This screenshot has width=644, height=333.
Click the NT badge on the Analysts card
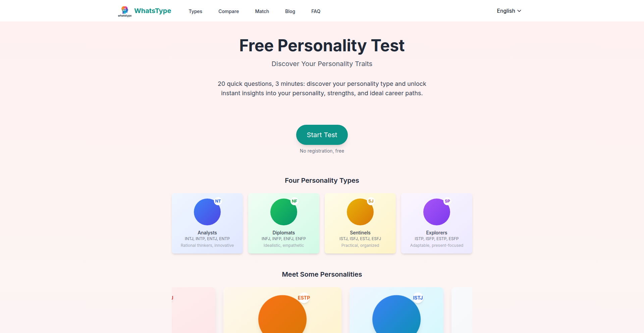(218, 201)
